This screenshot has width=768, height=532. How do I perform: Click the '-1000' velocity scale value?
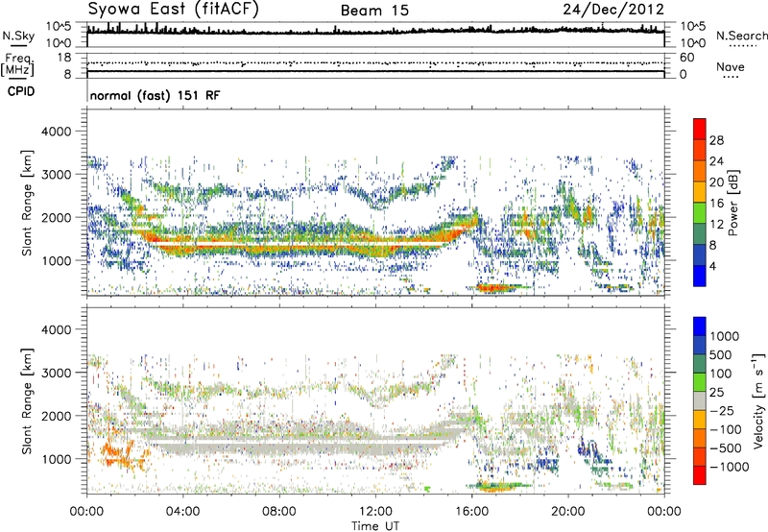729,467
